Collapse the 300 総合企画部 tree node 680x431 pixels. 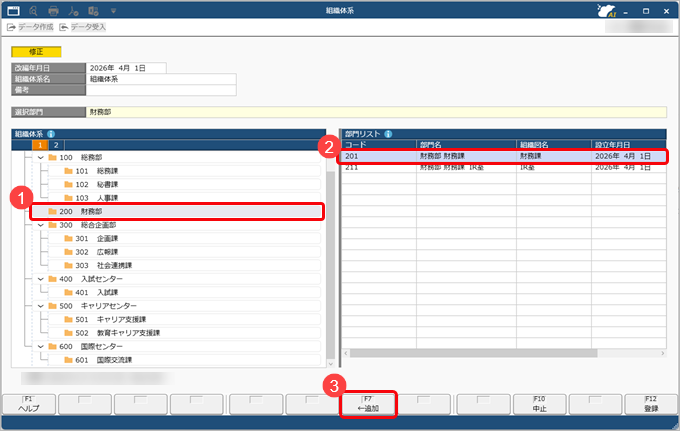pos(41,226)
